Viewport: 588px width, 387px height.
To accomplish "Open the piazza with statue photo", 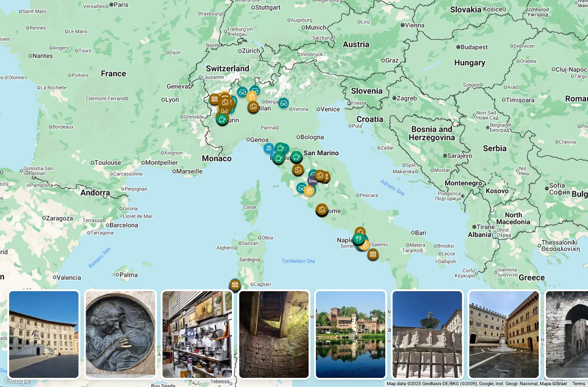I will pos(504,335).
